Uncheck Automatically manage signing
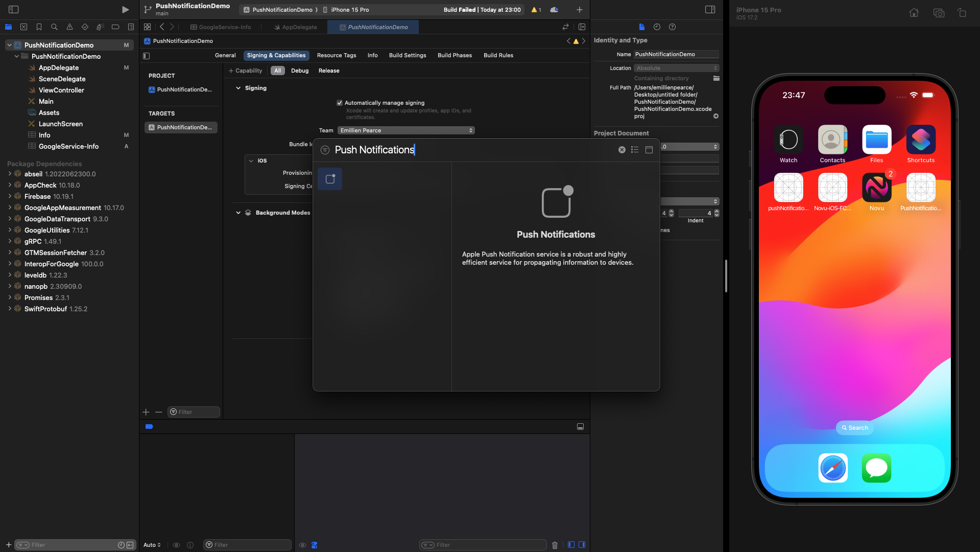Viewport: 980px width, 552px height. point(340,103)
